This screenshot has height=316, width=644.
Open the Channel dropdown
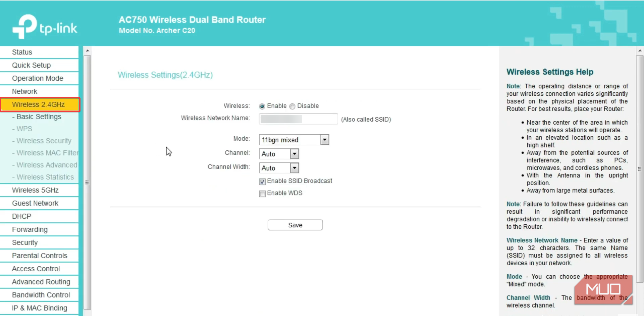coord(279,154)
